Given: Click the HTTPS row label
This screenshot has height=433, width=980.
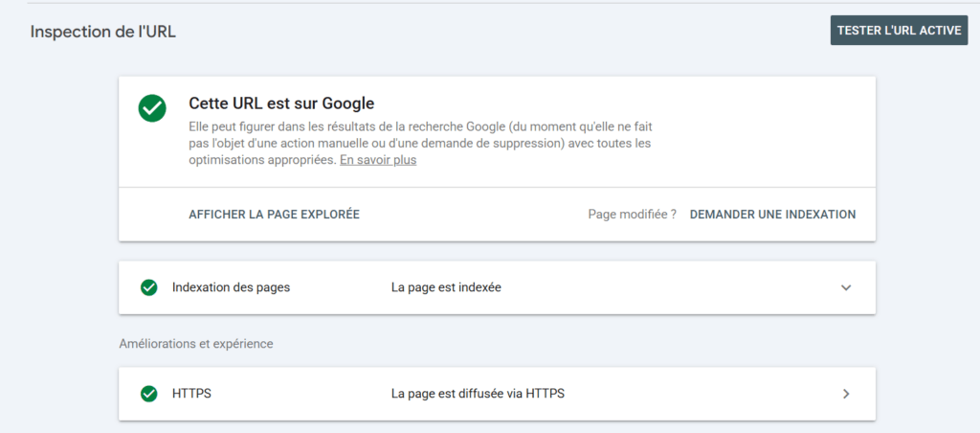Looking at the screenshot, I should click(x=191, y=395).
